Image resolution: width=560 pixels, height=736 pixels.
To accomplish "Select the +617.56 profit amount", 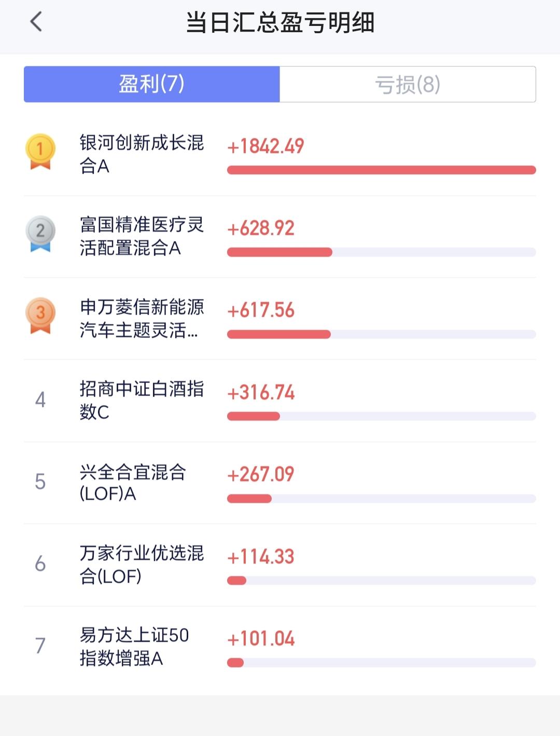I will pyautogui.click(x=261, y=310).
